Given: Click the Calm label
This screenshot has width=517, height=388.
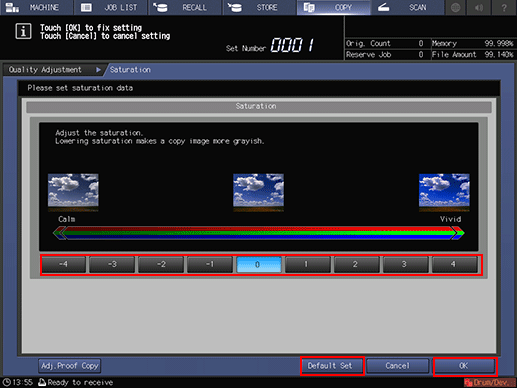Looking at the screenshot, I should 67,219.
